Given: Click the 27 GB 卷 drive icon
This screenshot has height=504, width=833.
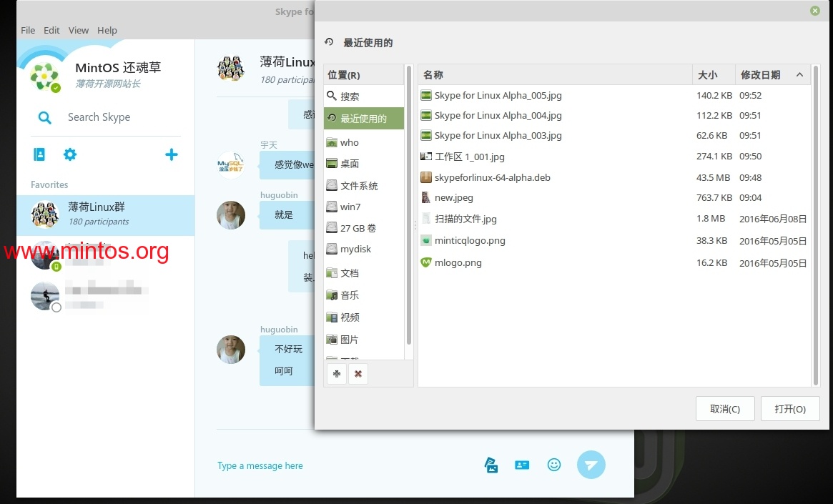Looking at the screenshot, I should (332, 228).
